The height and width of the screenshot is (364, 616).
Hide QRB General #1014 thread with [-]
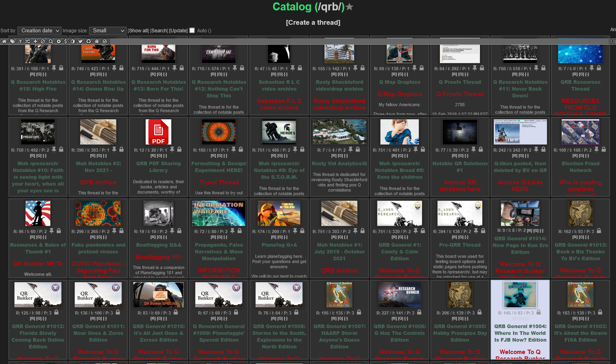tap(541, 231)
